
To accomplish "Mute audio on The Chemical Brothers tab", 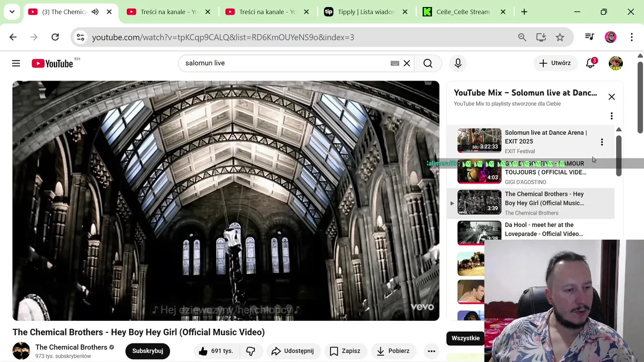I will point(95,12).
